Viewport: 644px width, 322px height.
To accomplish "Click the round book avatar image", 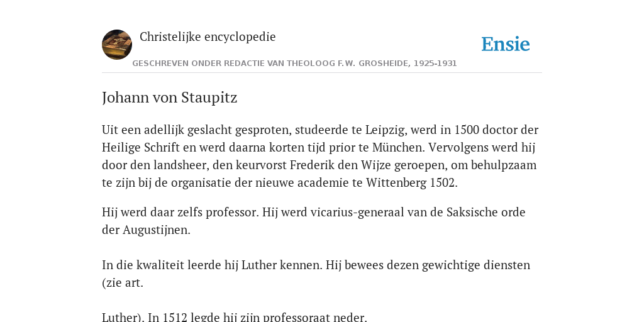I will [117, 45].
